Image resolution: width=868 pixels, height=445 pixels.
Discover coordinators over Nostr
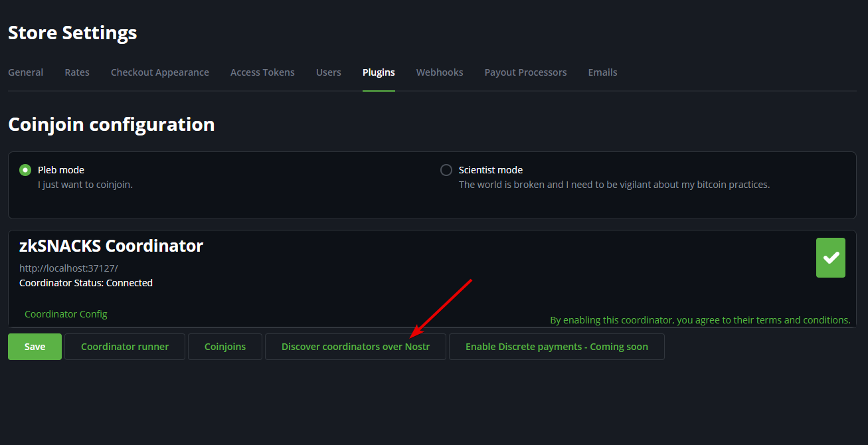point(355,347)
